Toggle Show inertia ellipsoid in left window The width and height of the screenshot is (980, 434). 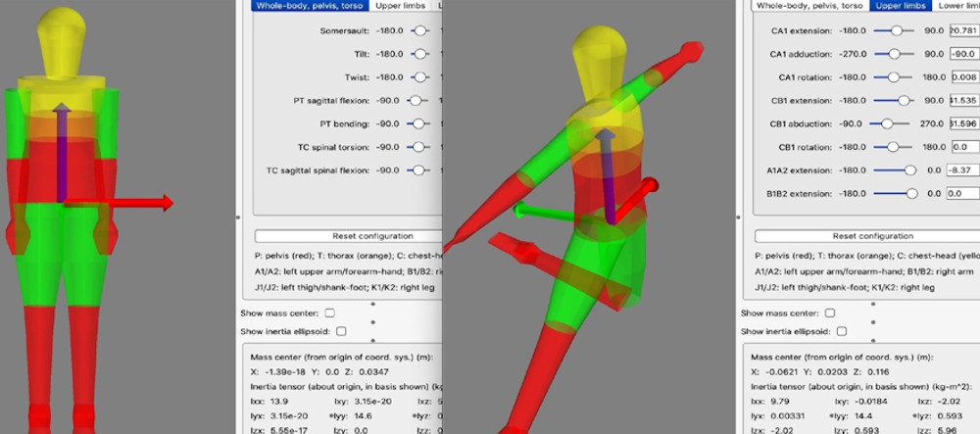(341, 331)
